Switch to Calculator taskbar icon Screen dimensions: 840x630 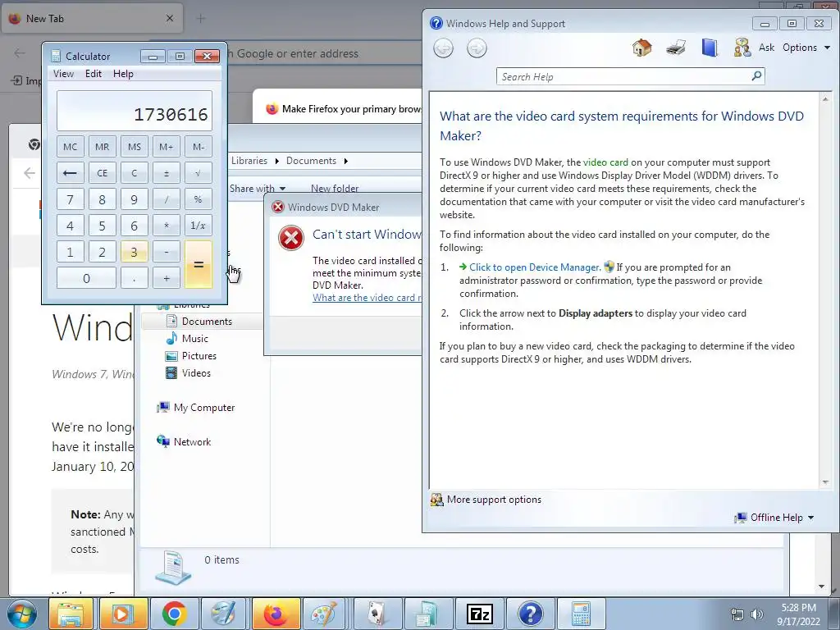point(582,614)
